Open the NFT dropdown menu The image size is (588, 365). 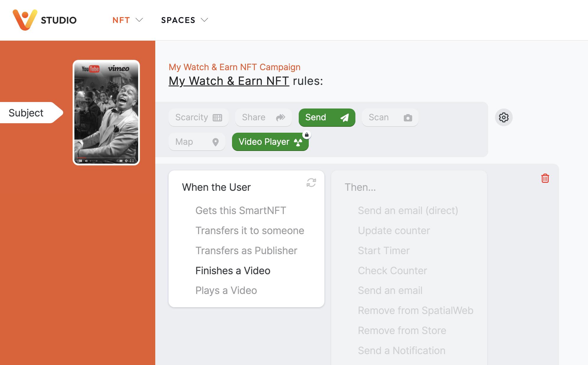pos(128,20)
